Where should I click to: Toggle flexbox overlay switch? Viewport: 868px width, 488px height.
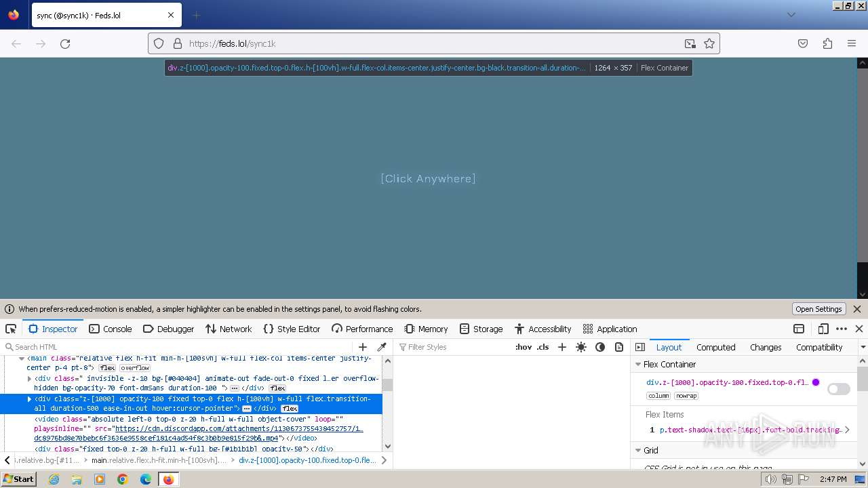[x=839, y=389]
